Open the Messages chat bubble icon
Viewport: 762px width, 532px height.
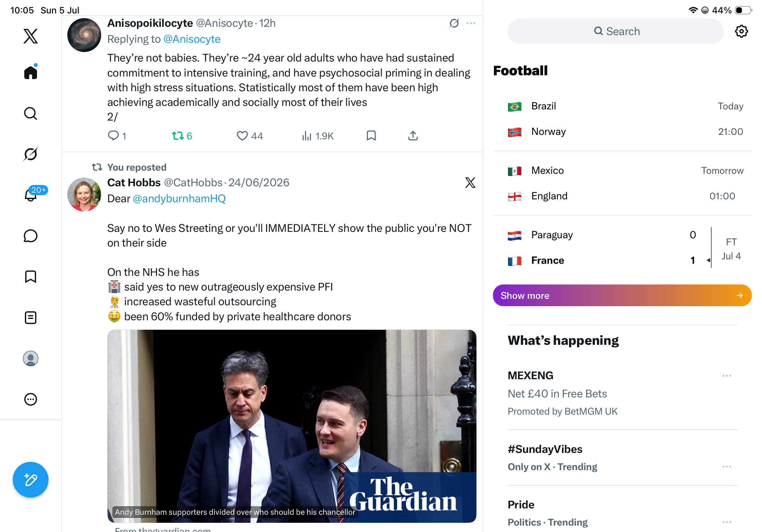pos(31,236)
